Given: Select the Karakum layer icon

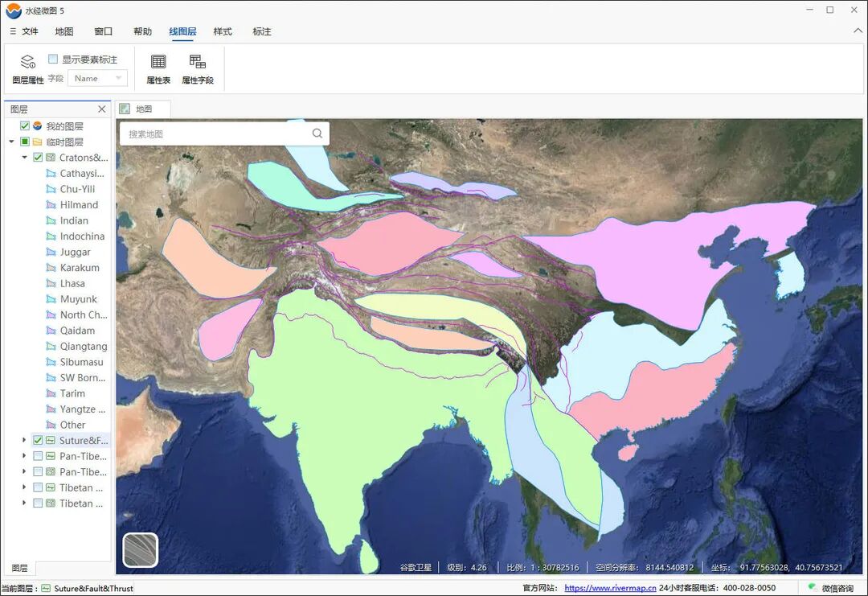Looking at the screenshot, I should point(51,268).
